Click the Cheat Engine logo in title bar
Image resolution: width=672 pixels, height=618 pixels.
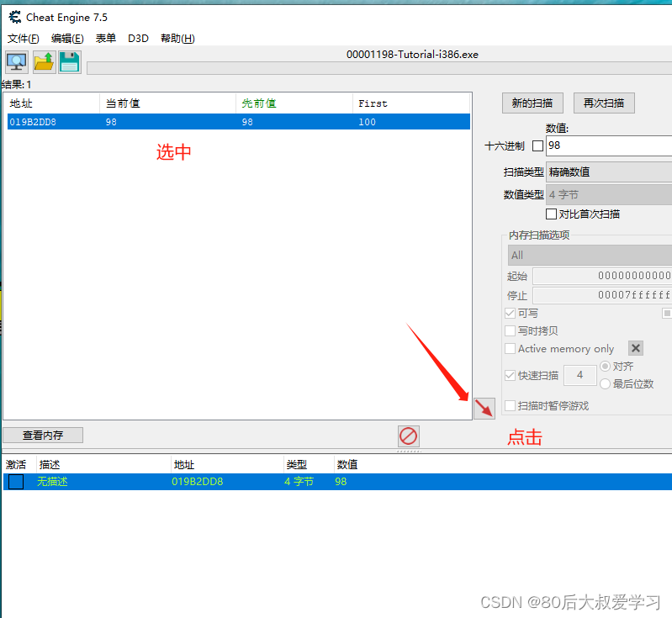[15, 17]
